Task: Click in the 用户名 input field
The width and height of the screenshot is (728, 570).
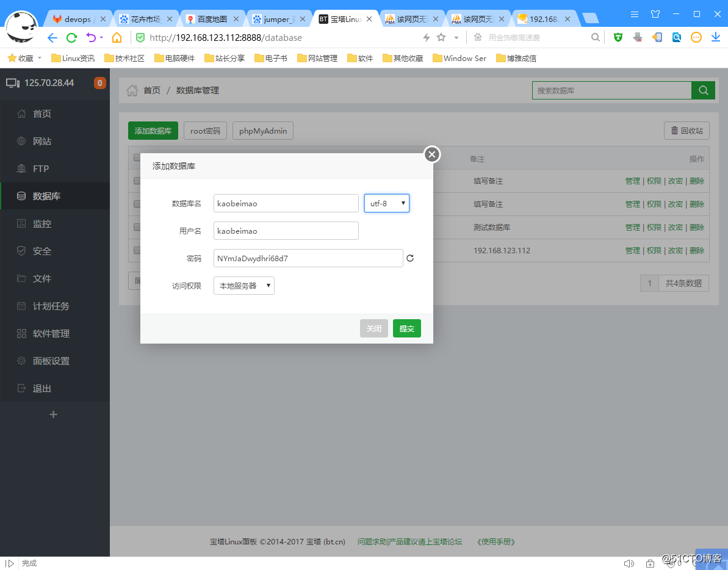Action: click(286, 231)
